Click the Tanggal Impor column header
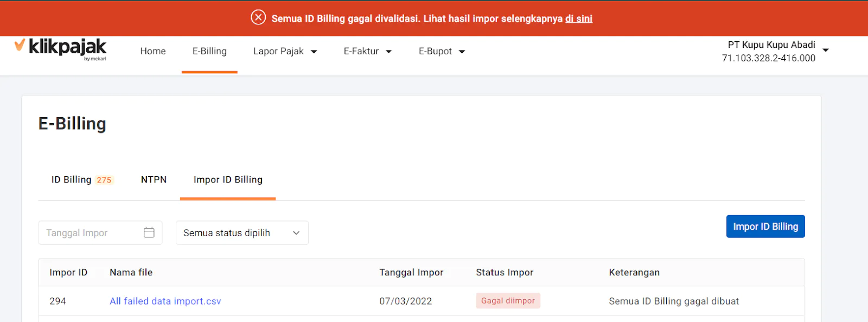 coord(411,273)
